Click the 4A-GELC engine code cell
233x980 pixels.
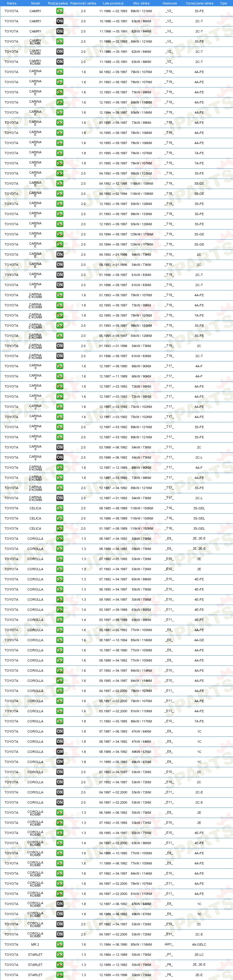[199, 944]
